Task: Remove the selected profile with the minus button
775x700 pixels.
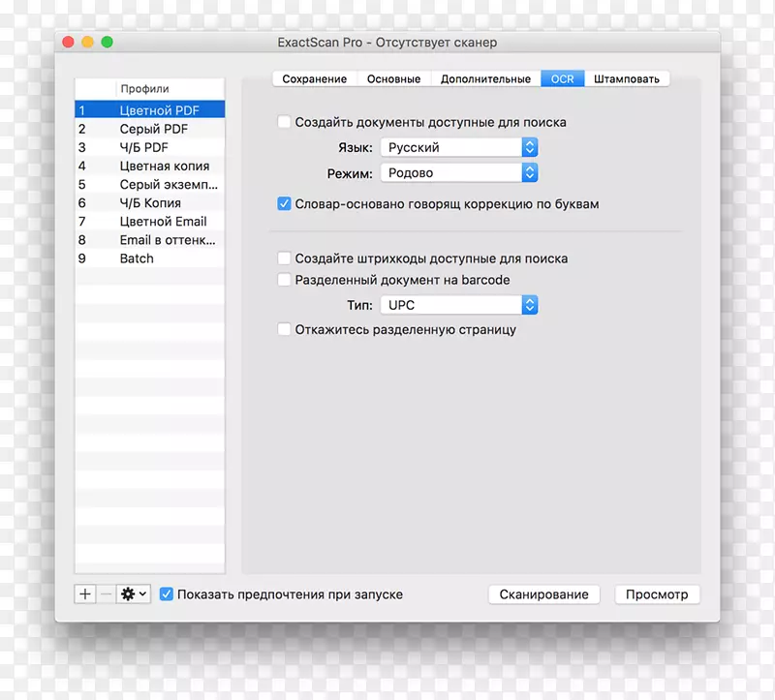Action: click(106, 593)
